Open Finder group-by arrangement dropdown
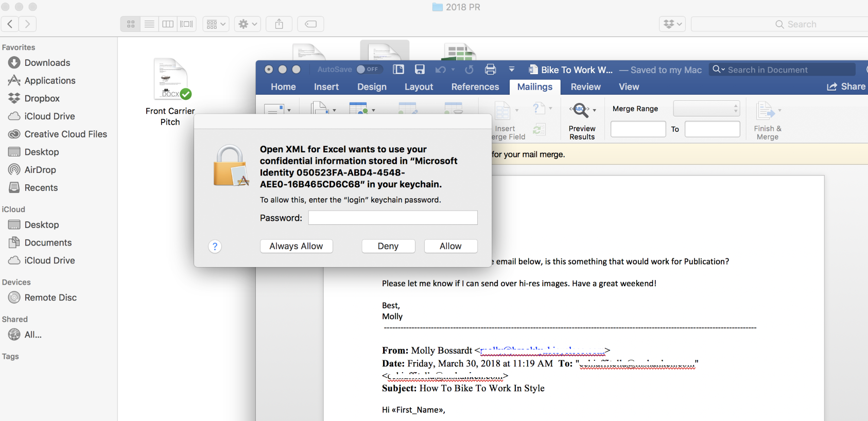Viewport: 868px width, 421px height. (216, 24)
